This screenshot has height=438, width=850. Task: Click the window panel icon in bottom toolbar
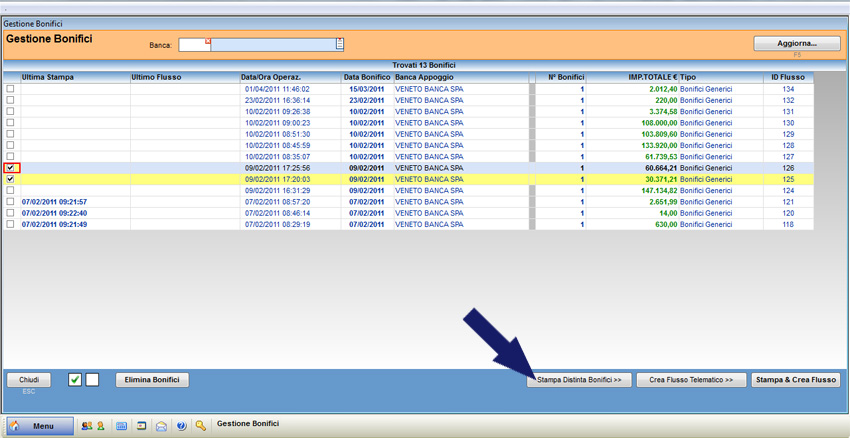tap(142, 426)
